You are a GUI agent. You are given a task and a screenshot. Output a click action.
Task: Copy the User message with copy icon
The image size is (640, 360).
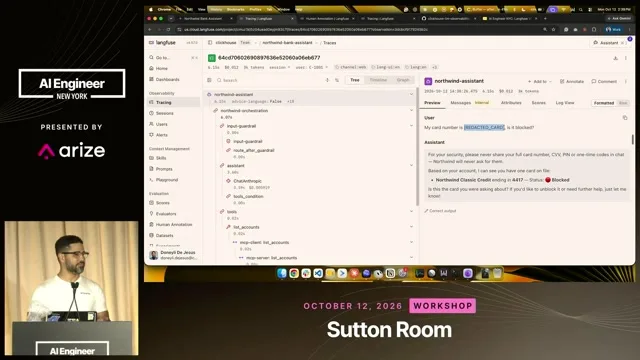pos(625,118)
